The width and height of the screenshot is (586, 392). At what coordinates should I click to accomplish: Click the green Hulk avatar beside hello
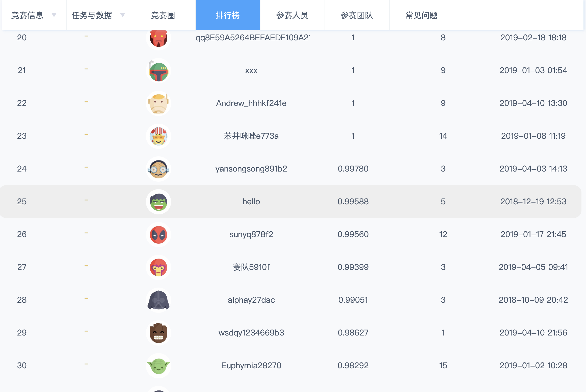158,202
